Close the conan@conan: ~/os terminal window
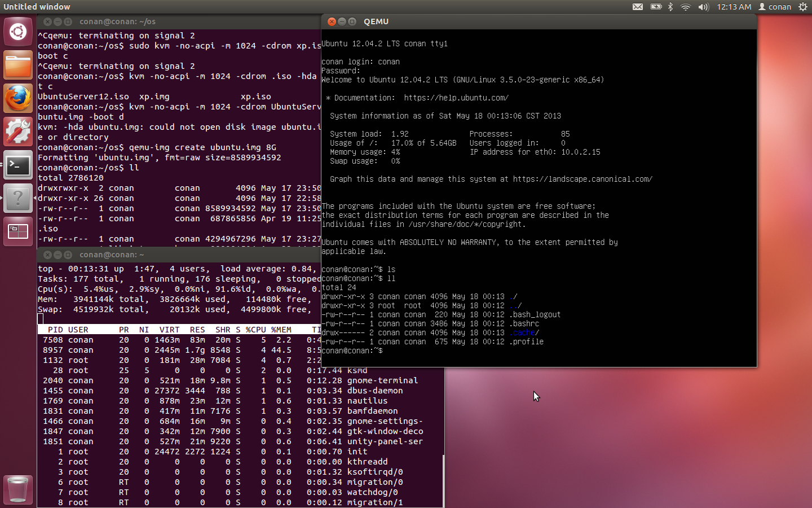812x508 pixels. pyautogui.click(x=47, y=21)
